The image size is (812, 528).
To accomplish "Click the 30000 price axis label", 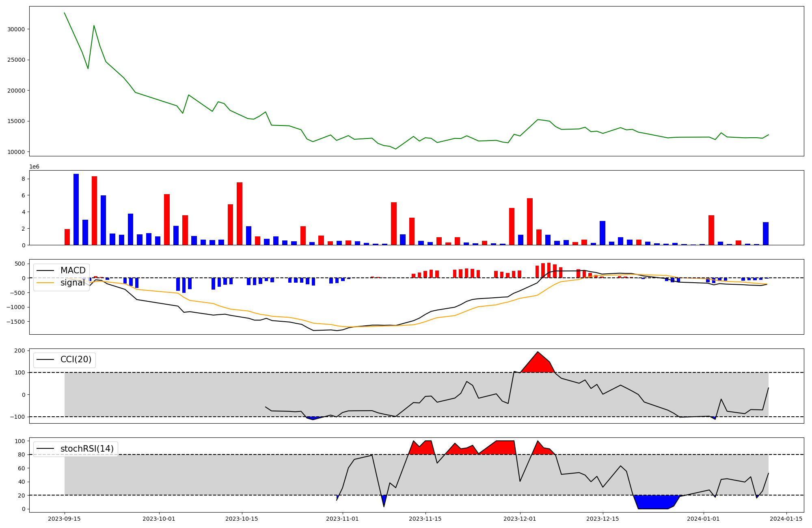I will point(16,29).
